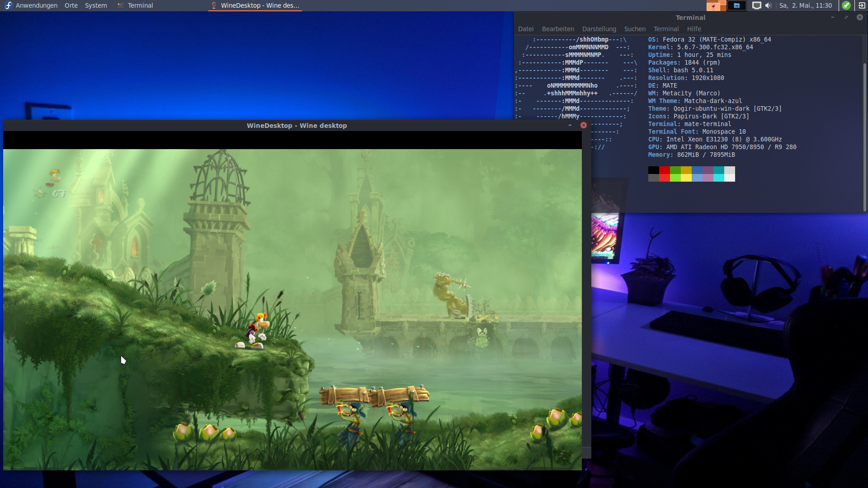
Task: Click the Fedora logo in the panel
Action: pyautogui.click(x=8, y=5)
